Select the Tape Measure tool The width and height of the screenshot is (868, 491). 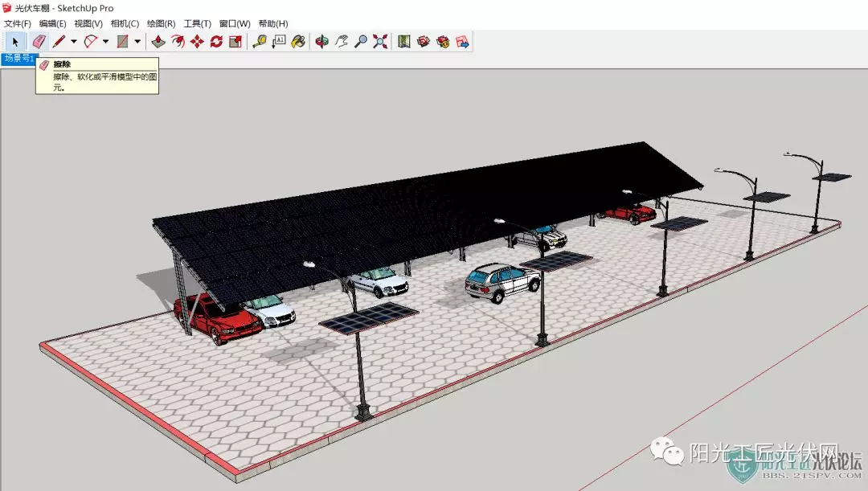point(260,42)
